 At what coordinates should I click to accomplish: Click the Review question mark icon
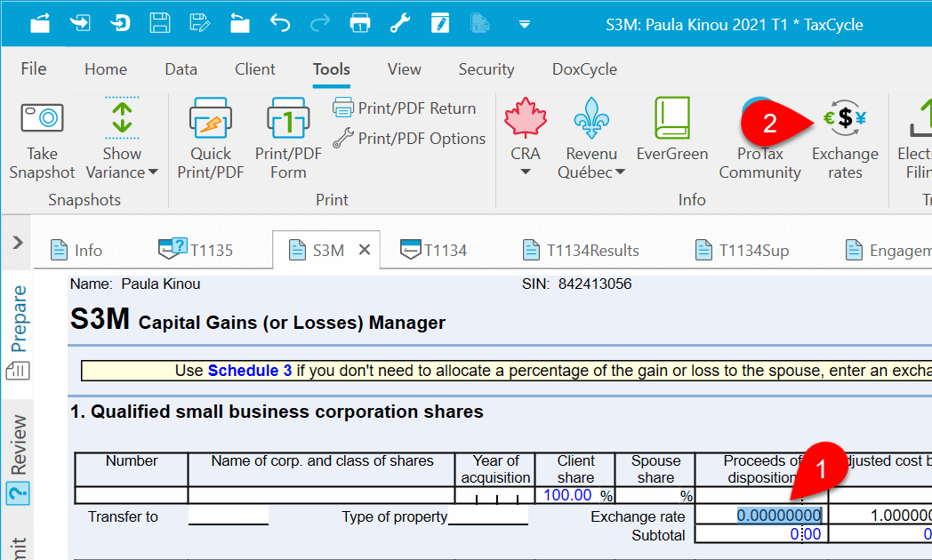(x=18, y=493)
